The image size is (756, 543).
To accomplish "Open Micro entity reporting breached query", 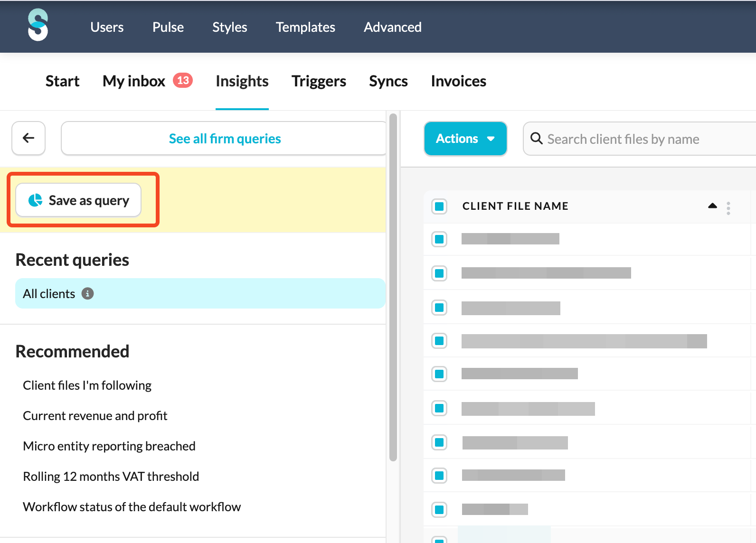I will tap(109, 446).
